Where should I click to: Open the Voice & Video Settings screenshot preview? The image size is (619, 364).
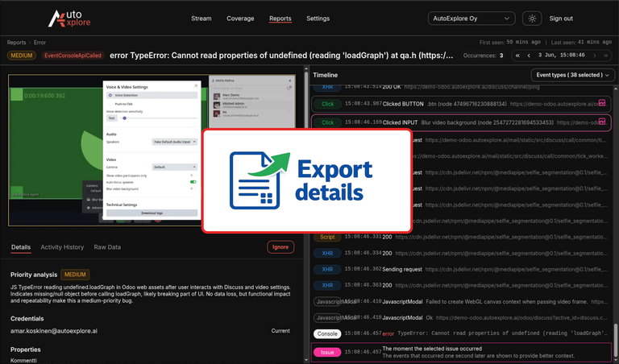point(152,151)
